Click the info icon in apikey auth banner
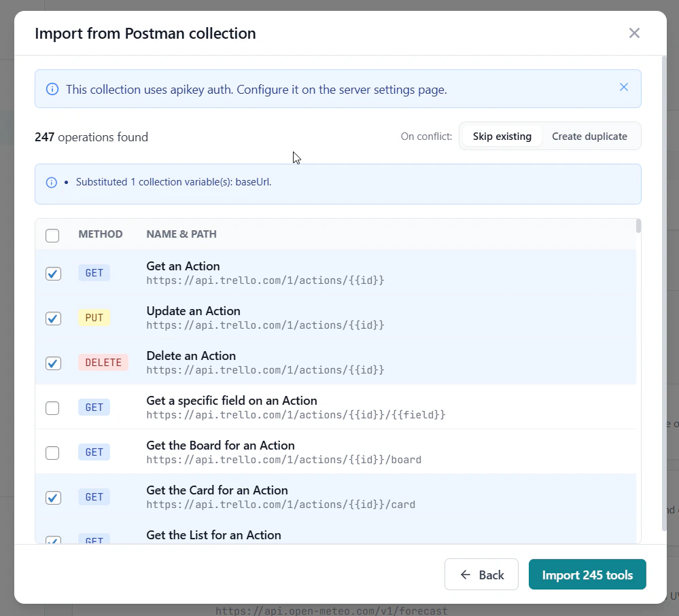This screenshot has width=679, height=616. [x=52, y=89]
